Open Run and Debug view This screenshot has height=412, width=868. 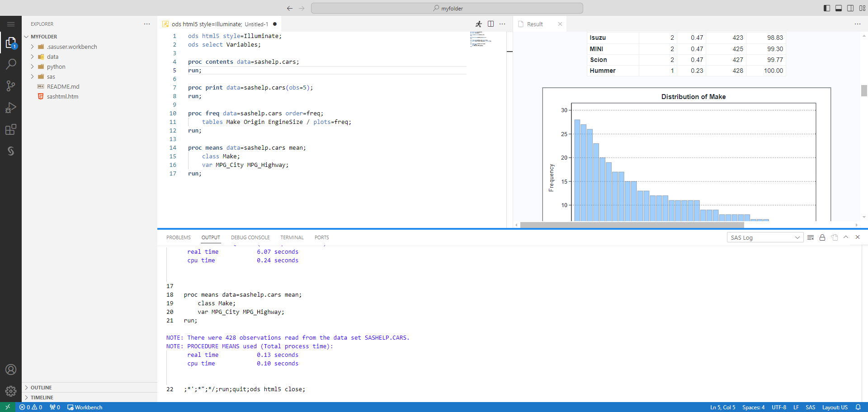(11, 108)
